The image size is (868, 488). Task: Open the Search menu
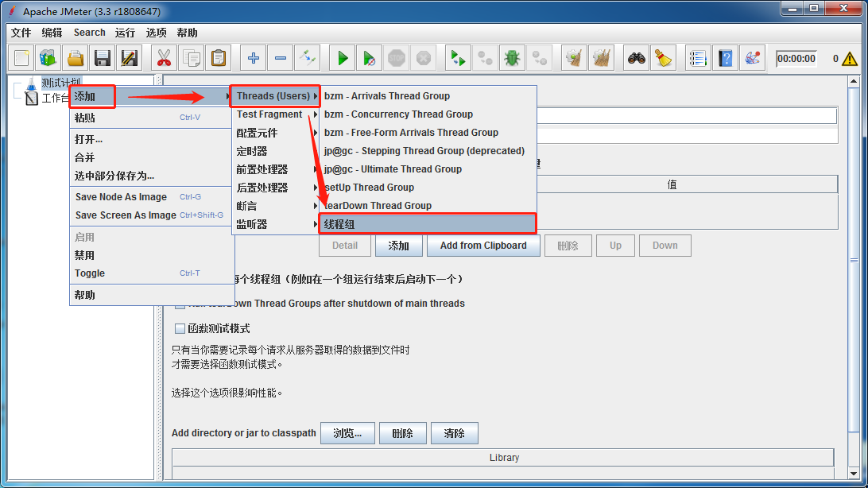click(90, 33)
